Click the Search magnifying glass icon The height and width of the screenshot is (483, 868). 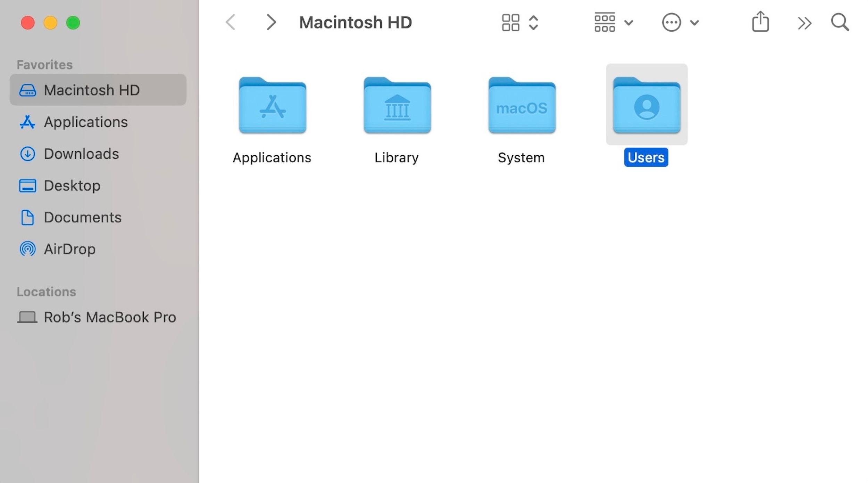(x=840, y=23)
